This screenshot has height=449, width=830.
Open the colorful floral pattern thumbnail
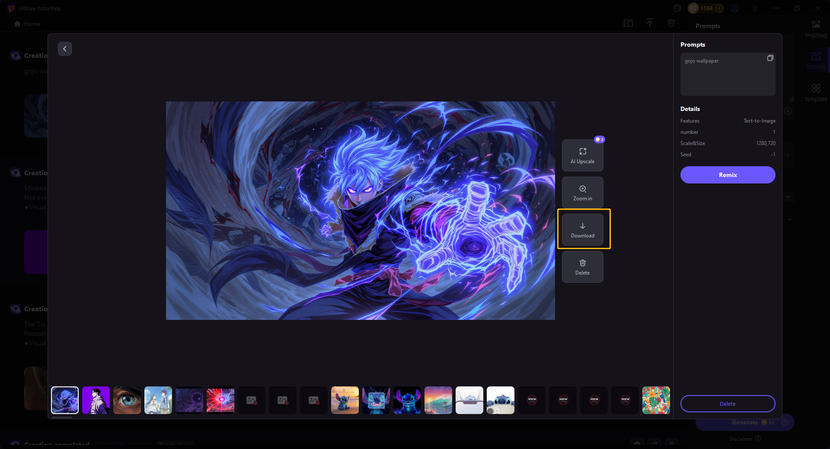(656, 400)
